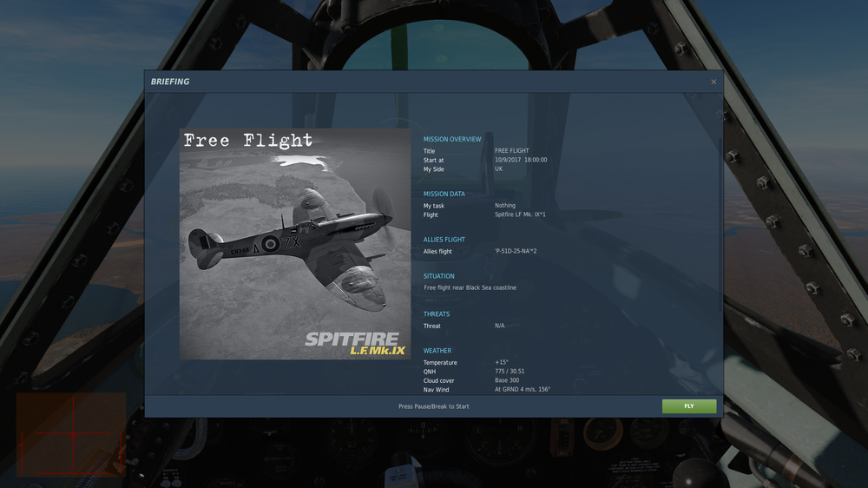Click the Cloud cover value Base 300
Image resolution: width=868 pixels, height=488 pixels.
[507, 380]
